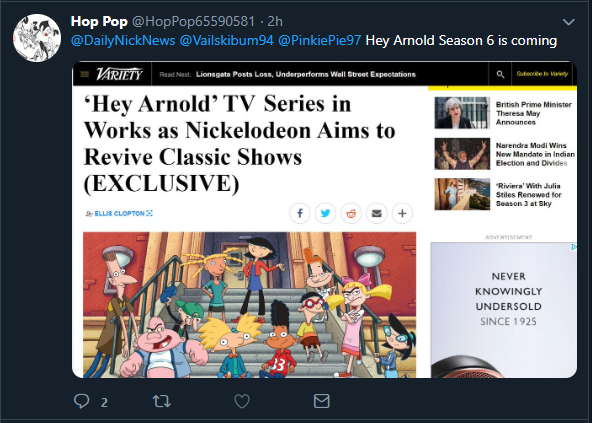Viewport: 592px width, 423px height.
Task: Share article on Reddit icon
Action: click(x=351, y=213)
